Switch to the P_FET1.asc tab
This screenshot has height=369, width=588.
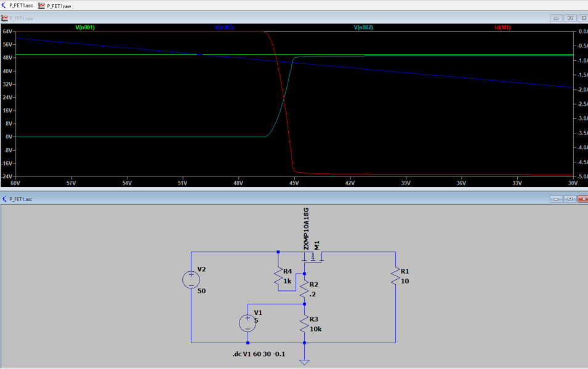point(17,6)
